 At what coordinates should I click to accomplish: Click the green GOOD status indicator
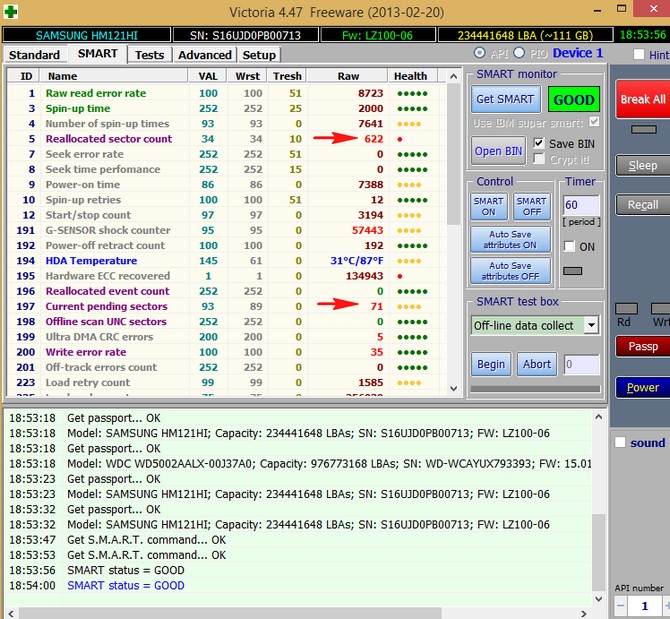coord(574,100)
